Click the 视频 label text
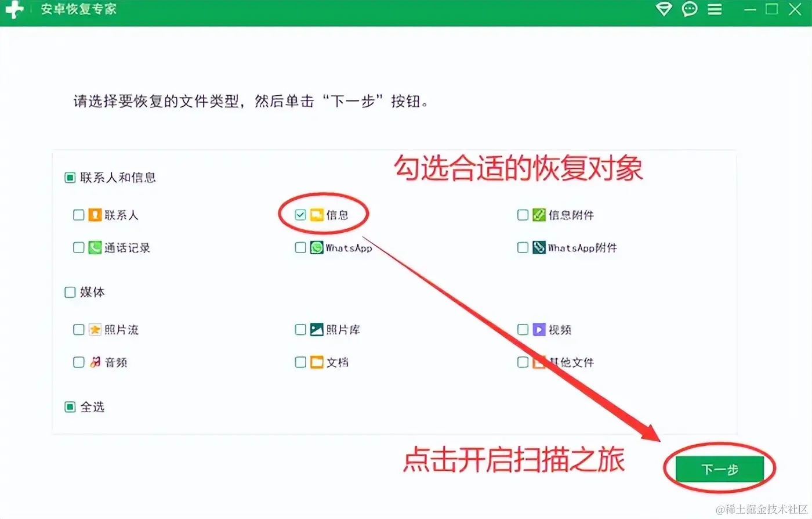Image resolution: width=812 pixels, height=519 pixels. tap(560, 330)
